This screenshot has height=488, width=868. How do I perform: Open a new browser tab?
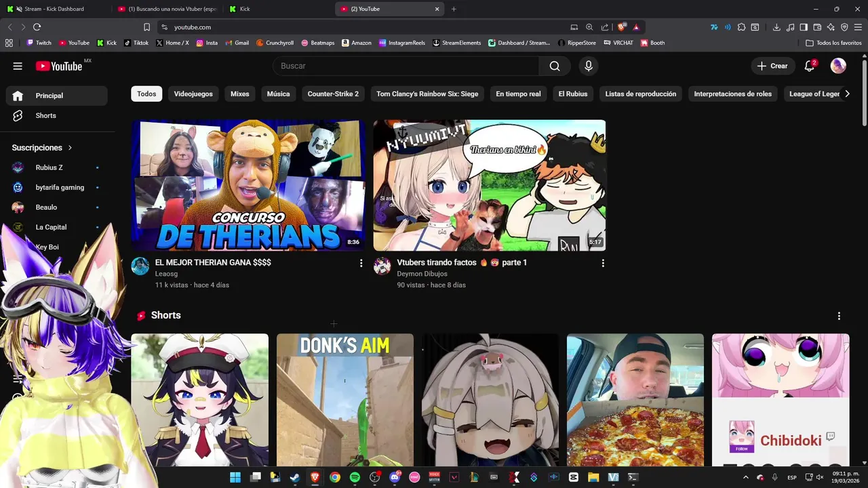[454, 9]
